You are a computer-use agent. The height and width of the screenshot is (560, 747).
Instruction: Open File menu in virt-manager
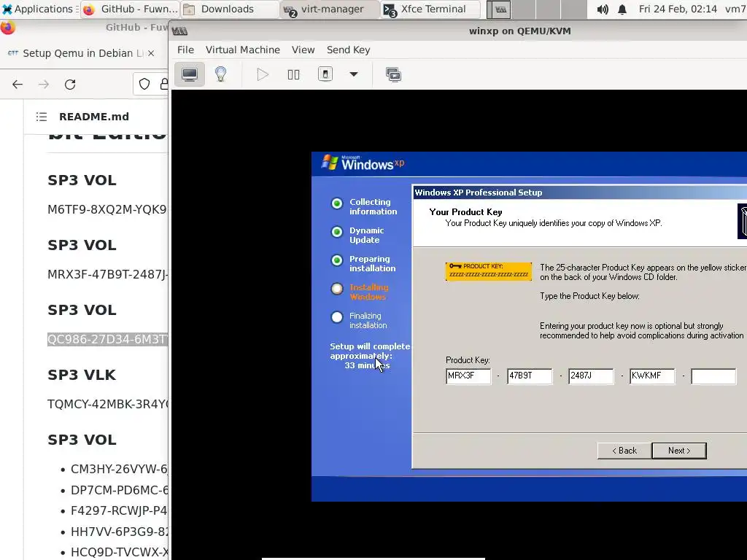coord(185,50)
